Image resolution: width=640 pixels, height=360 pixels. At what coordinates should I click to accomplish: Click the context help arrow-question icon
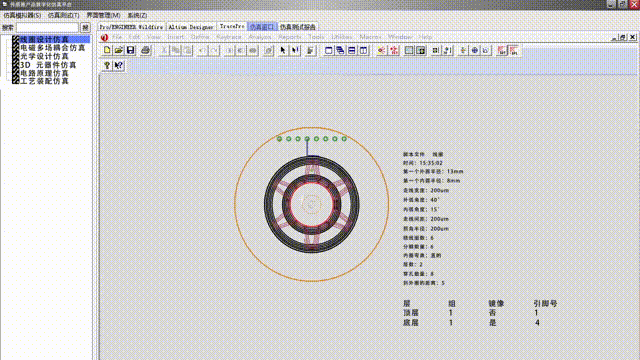point(119,65)
